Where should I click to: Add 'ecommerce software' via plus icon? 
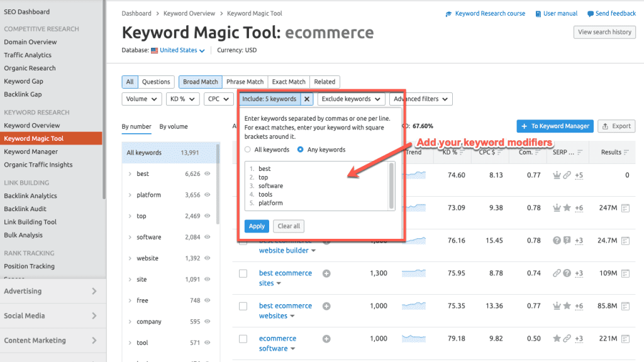[x=326, y=339]
